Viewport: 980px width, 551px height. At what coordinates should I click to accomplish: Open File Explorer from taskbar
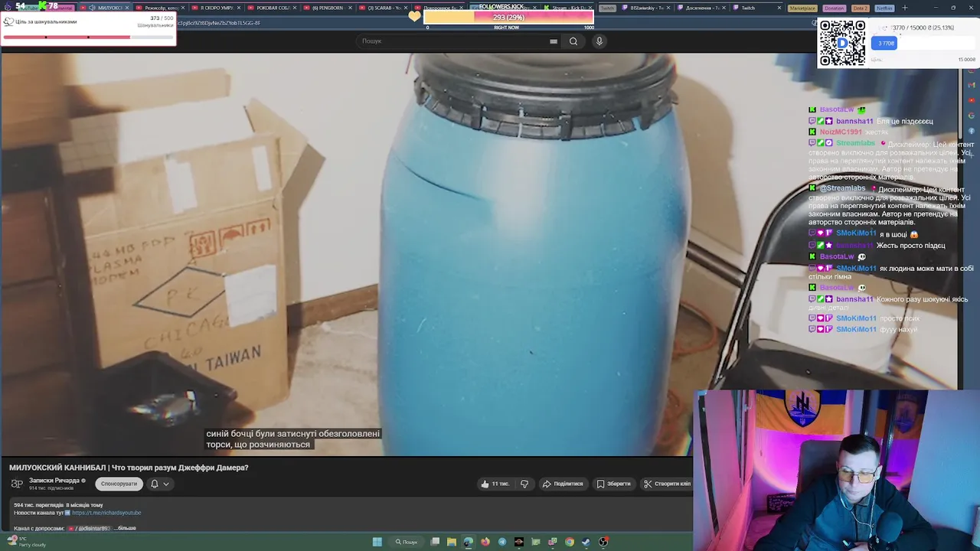[x=452, y=542]
